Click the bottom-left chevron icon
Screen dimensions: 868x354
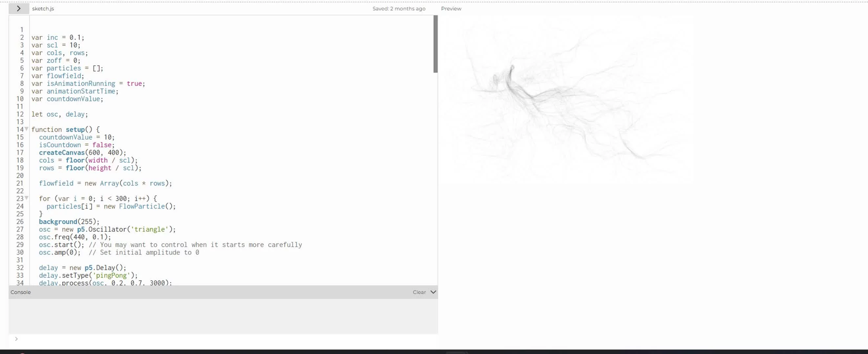(16, 339)
